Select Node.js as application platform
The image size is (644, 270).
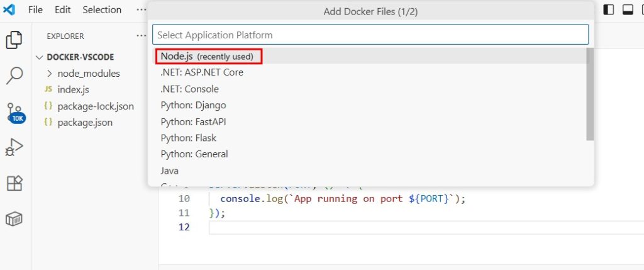(x=208, y=56)
